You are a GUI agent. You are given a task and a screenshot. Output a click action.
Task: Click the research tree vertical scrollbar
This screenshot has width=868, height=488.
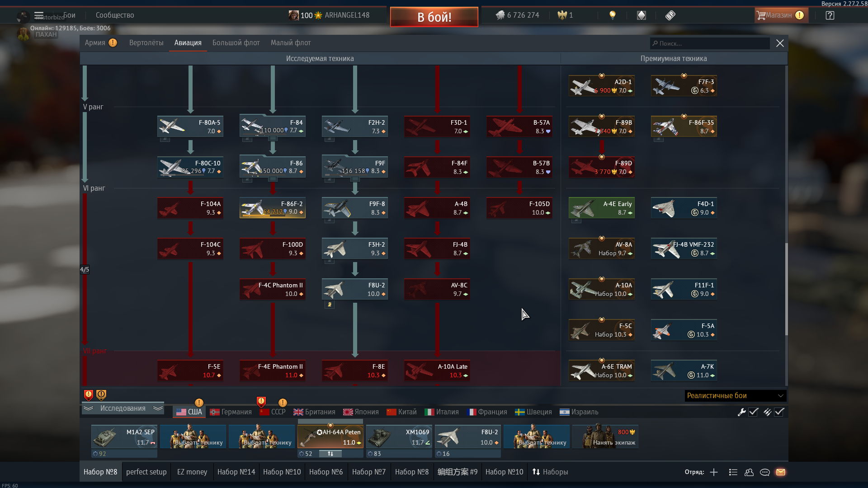tap(786, 289)
